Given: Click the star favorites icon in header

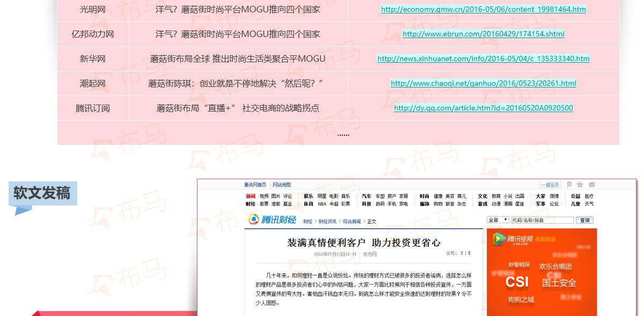Looking at the screenshot, I should pos(580,185).
